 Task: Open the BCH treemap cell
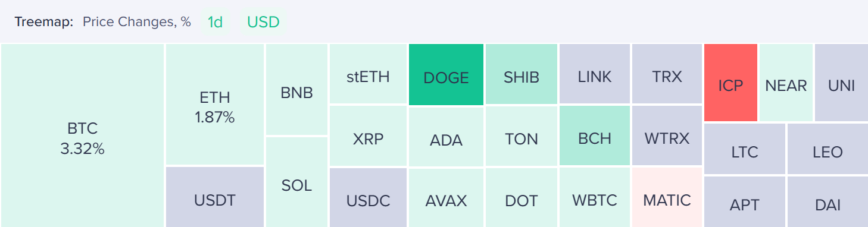[595, 137]
